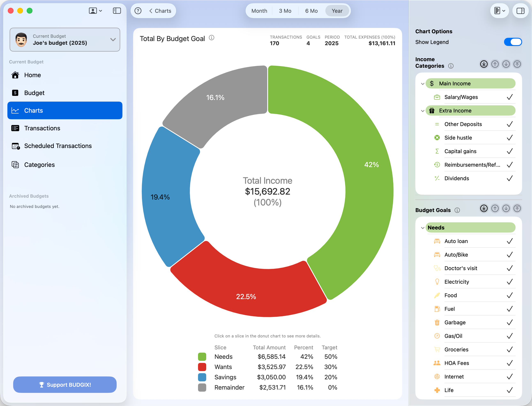Open Transactions in the sidebar
This screenshot has height=406, width=532.
[x=42, y=128]
